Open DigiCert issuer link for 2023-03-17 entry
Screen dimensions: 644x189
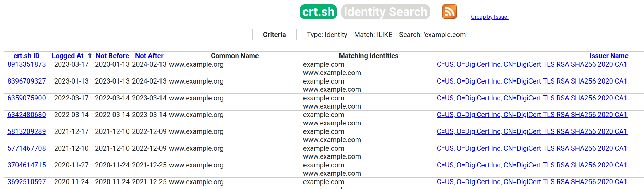[532, 64]
